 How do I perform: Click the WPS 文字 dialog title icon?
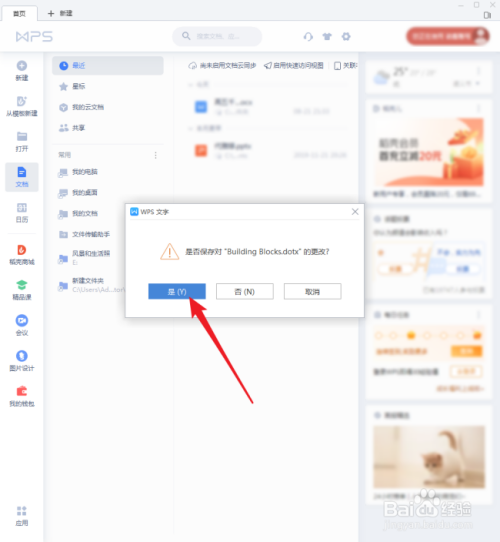click(134, 212)
